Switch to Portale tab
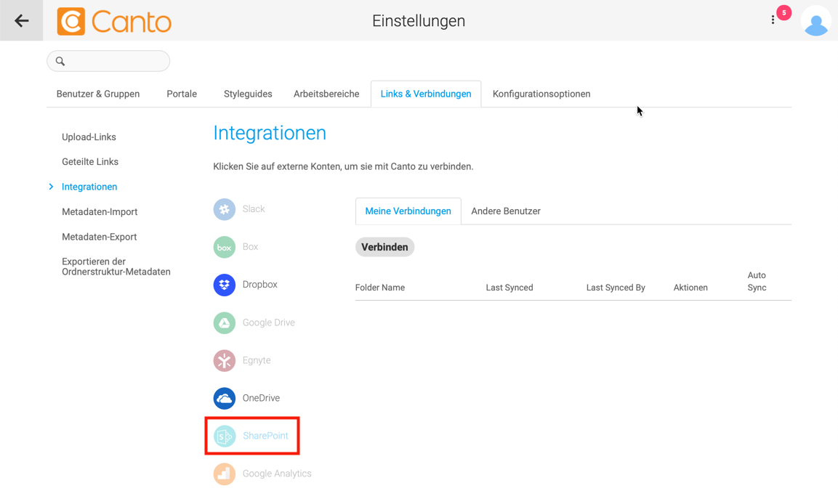838x504 pixels. [x=182, y=94]
